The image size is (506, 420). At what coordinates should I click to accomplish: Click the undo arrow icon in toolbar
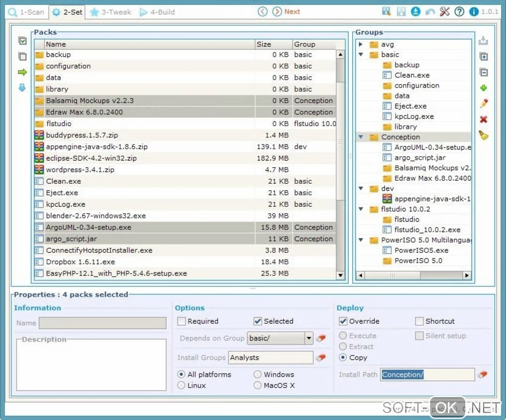click(430, 12)
